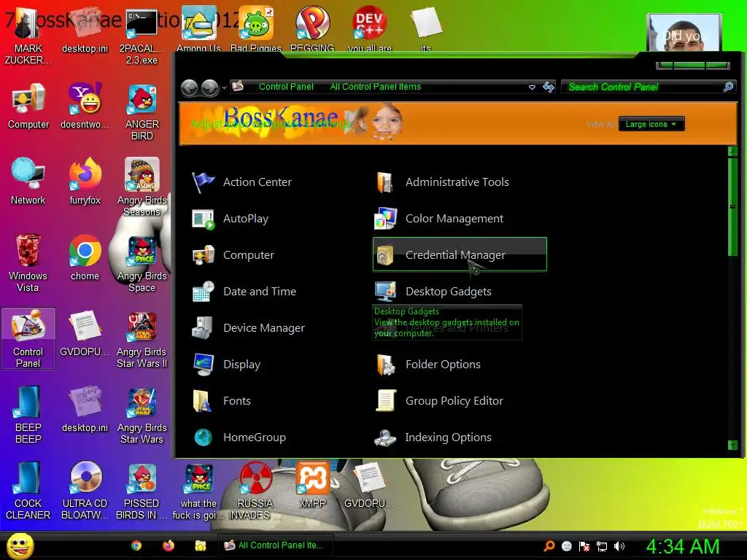
Task: Open recent pages dropdown next to Forward
Action: [x=224, y=88]
